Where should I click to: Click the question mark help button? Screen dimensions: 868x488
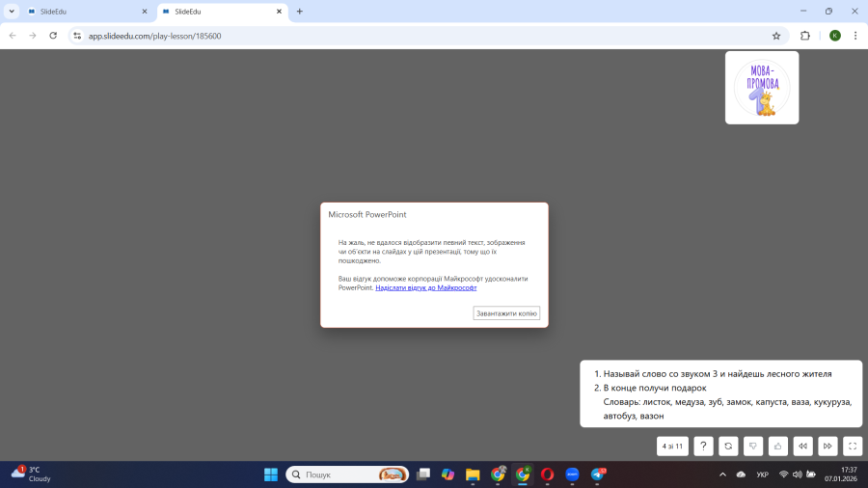[x=704, y=446]
